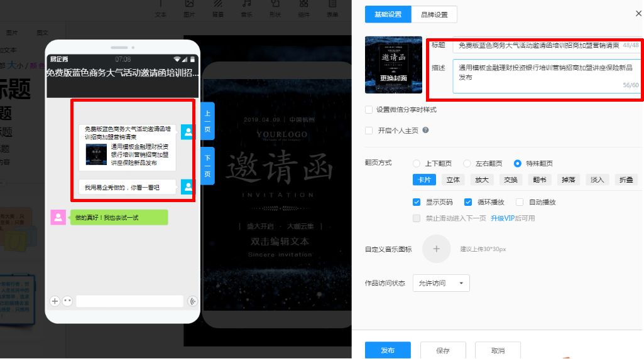
Task: Open the 表单 form tool in the toolbar
Action: [x=332, y=8]
